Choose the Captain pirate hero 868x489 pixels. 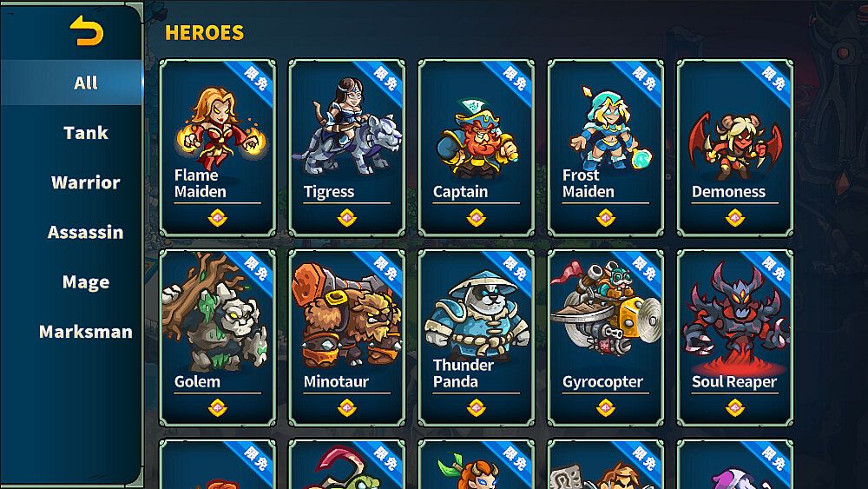pyautogui.click(x=477, y=149)
